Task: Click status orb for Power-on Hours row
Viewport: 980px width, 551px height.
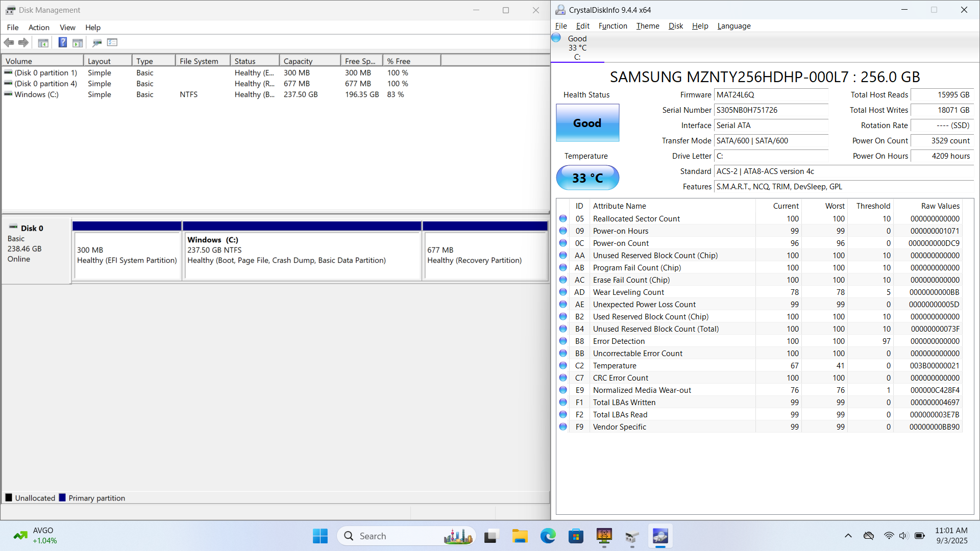Action: click(x=563, y=231)
